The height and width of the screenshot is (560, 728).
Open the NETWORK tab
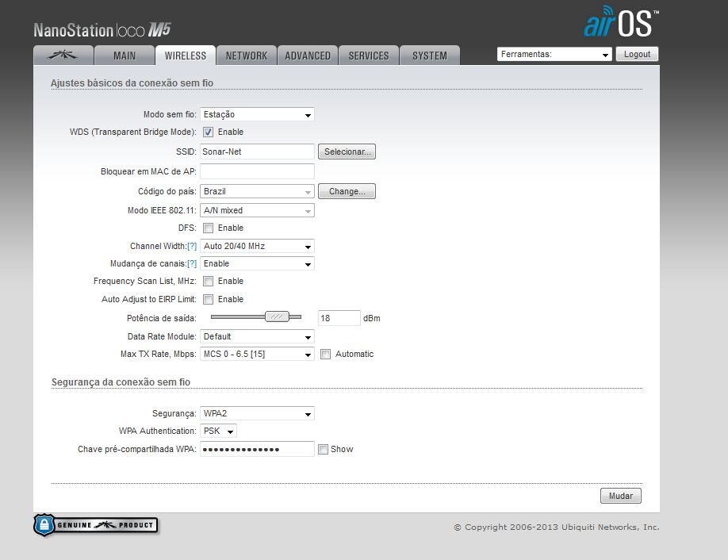pos(247,56)
